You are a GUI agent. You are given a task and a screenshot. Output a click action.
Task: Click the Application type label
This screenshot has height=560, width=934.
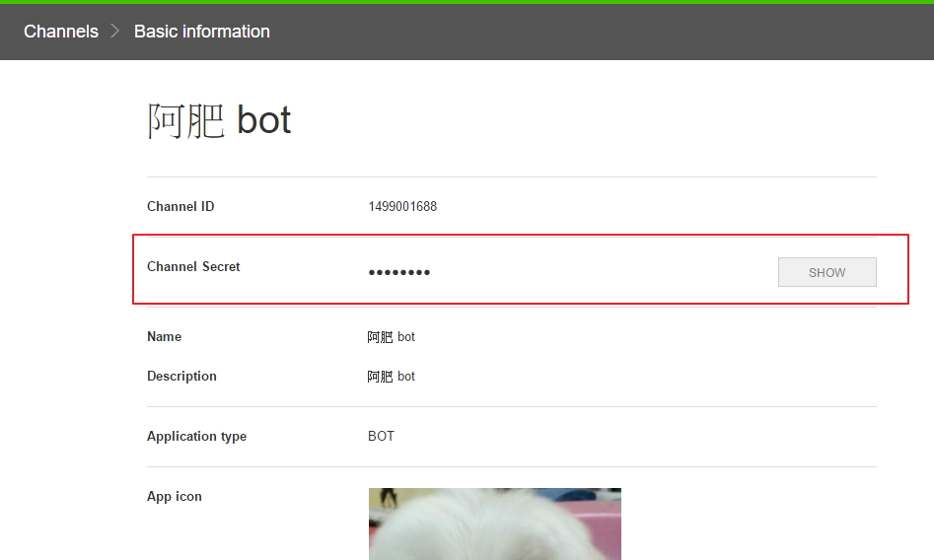196,436
